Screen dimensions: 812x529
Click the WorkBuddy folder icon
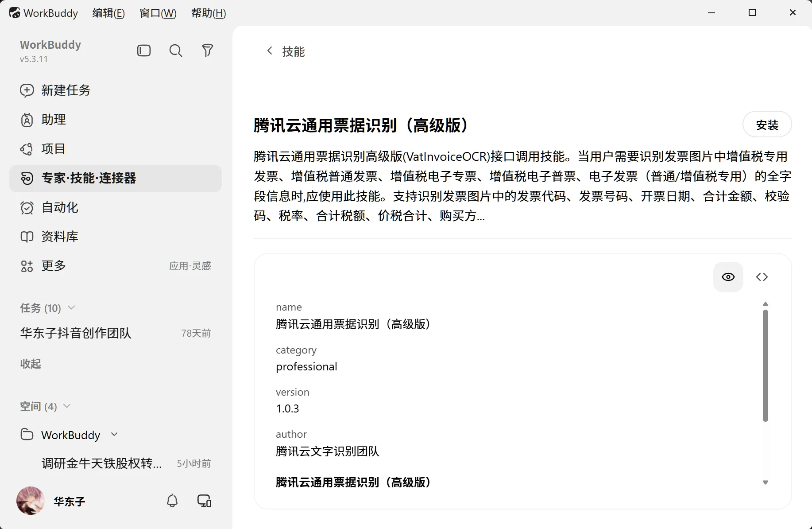27,435
